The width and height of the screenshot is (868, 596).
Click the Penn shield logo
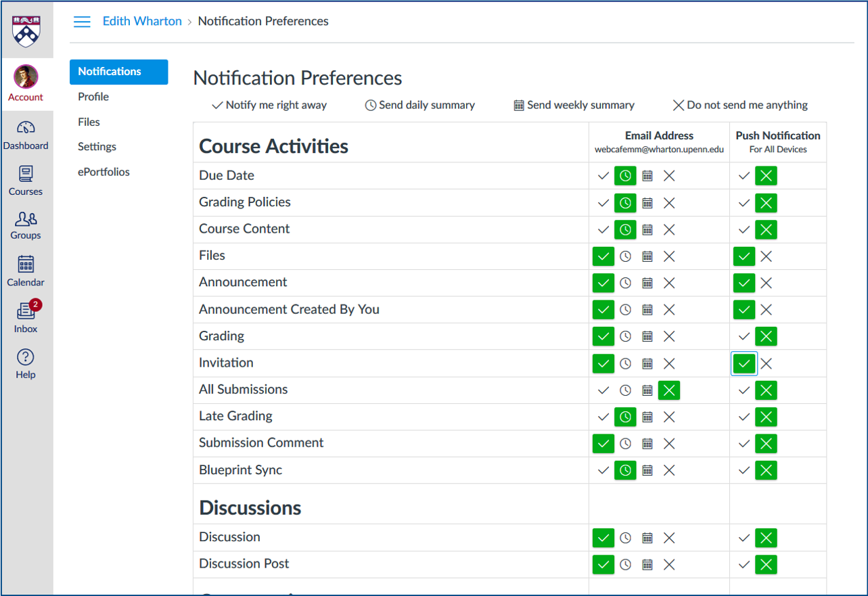point(26,31)
